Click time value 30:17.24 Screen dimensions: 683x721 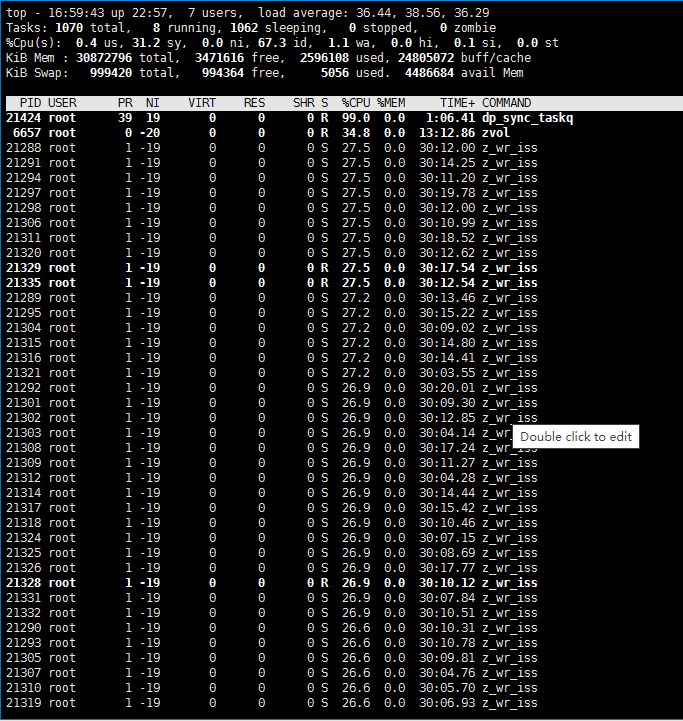tap(447, 448)
